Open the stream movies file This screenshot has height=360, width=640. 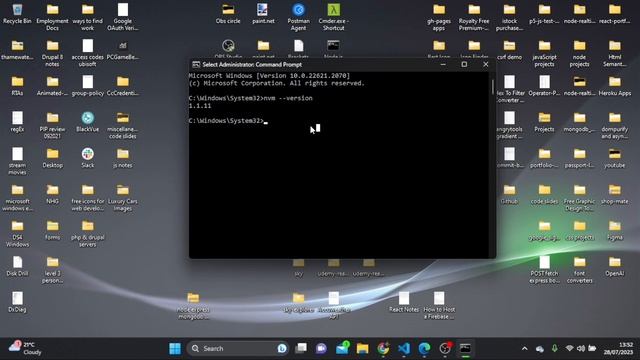point(17,161)
